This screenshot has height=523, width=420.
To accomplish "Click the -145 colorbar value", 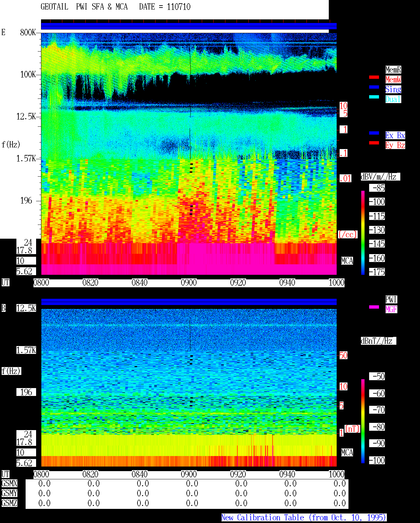I will coord(377,244).
